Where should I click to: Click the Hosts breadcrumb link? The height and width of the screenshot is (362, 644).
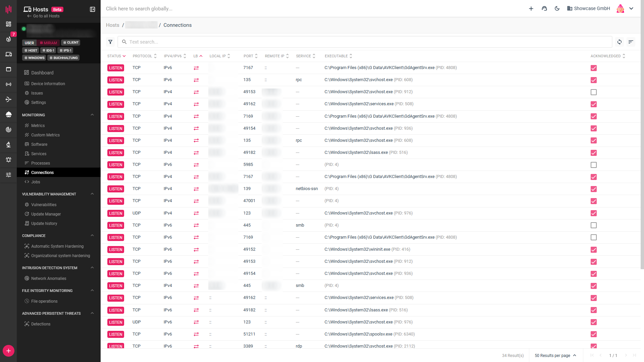112,25
